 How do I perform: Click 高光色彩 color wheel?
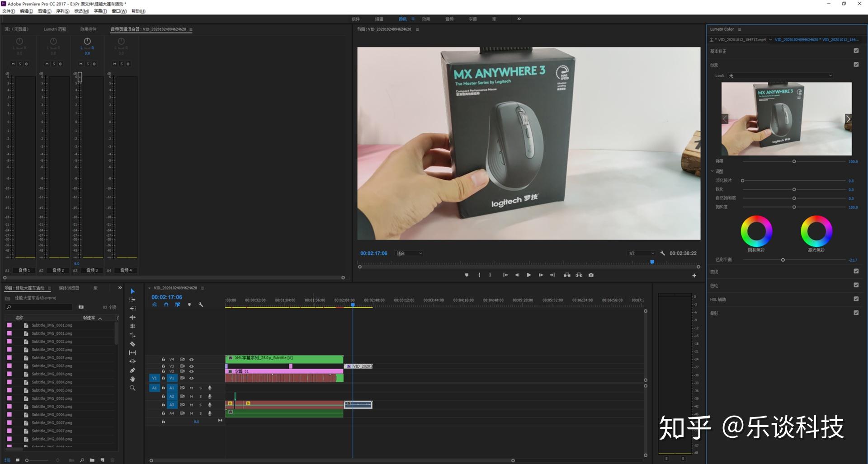coord(816,231)
